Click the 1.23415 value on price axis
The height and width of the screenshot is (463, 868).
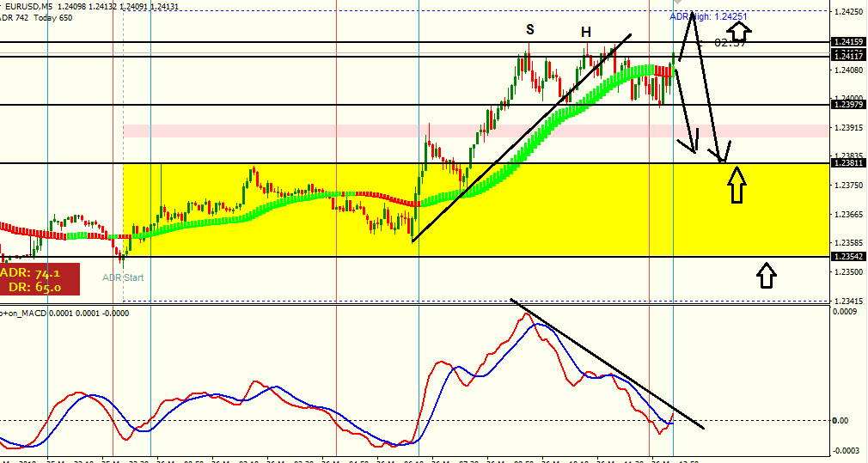point(848,301)
